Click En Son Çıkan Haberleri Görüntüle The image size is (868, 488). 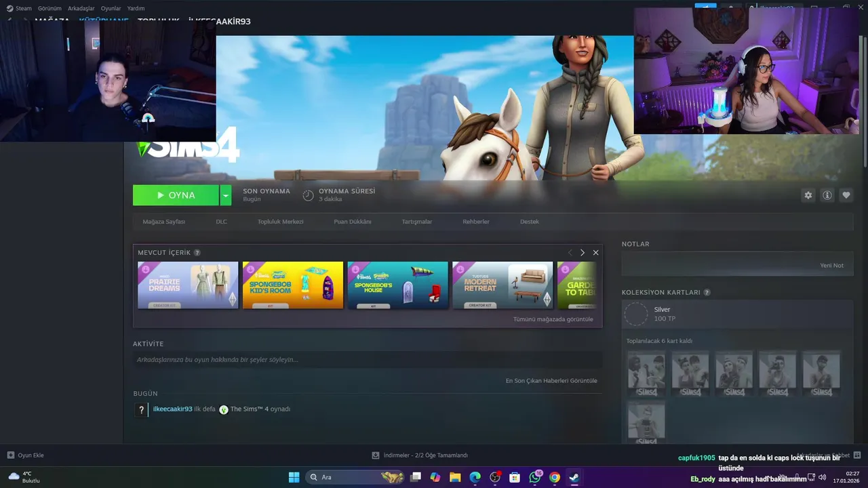pos(551,381)
